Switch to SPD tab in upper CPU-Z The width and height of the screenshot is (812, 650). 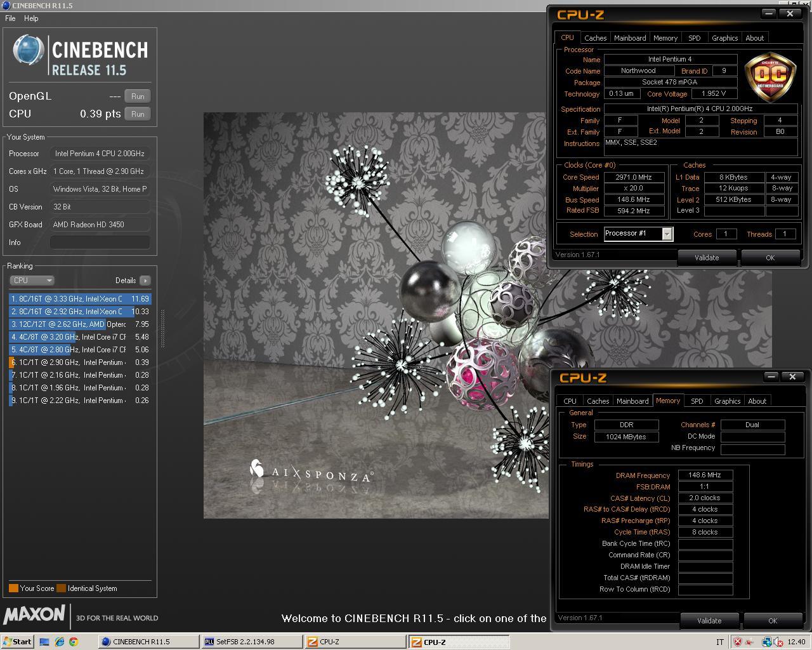(695, 38)
